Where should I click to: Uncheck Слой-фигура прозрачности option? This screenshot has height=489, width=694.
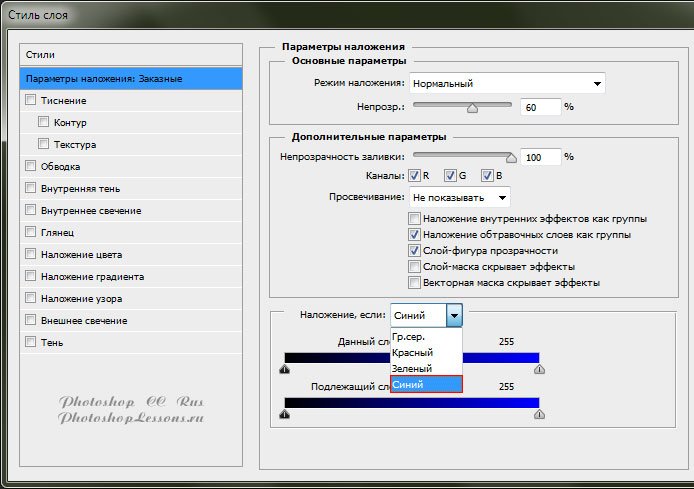pyautogui.click(x=414, y=250)
